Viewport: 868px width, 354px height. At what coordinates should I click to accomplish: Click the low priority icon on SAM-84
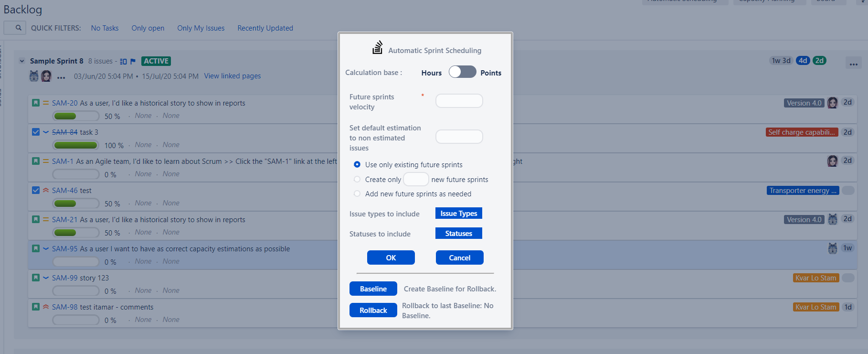coord(46,132)
